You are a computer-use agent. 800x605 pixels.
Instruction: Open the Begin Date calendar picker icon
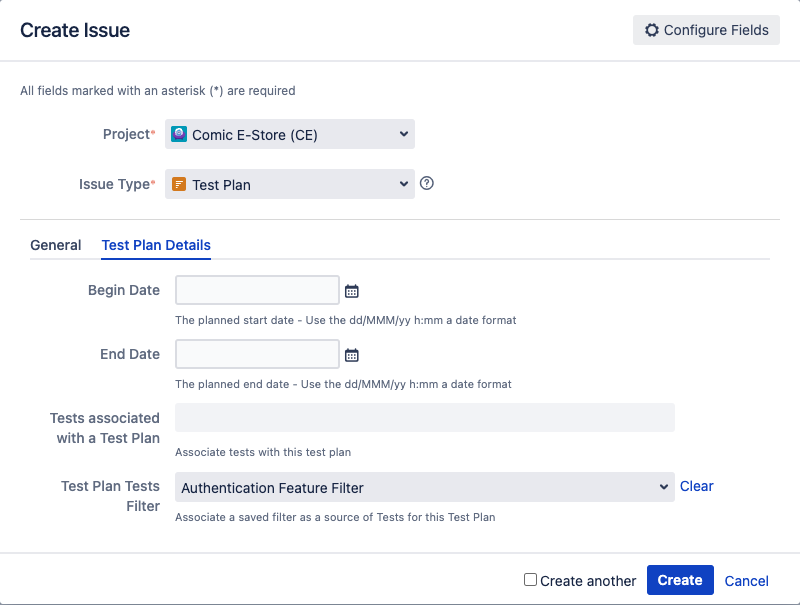point(352,291)
